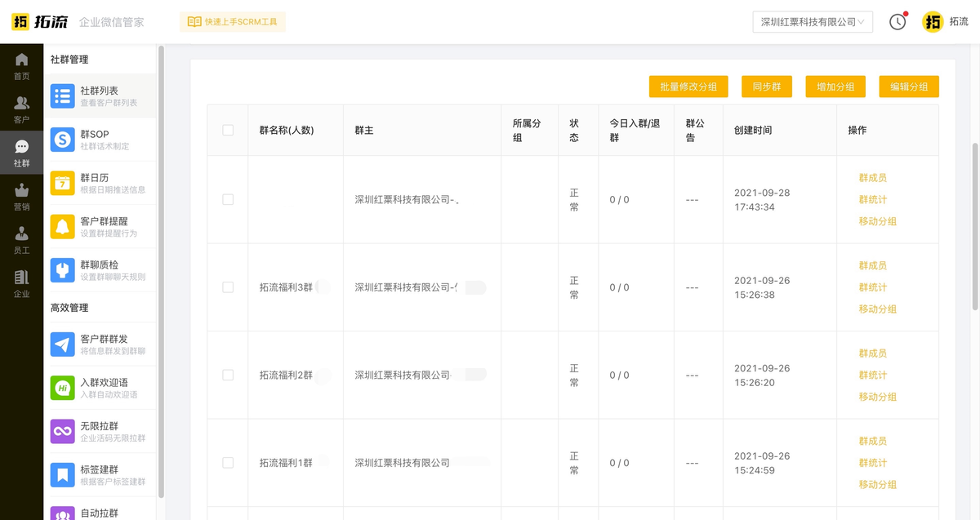Screen dimensions: 980x520
Task: Expand the 深圳红栗科技有限公司 company dropdown
Action: [x=812, y=22]
